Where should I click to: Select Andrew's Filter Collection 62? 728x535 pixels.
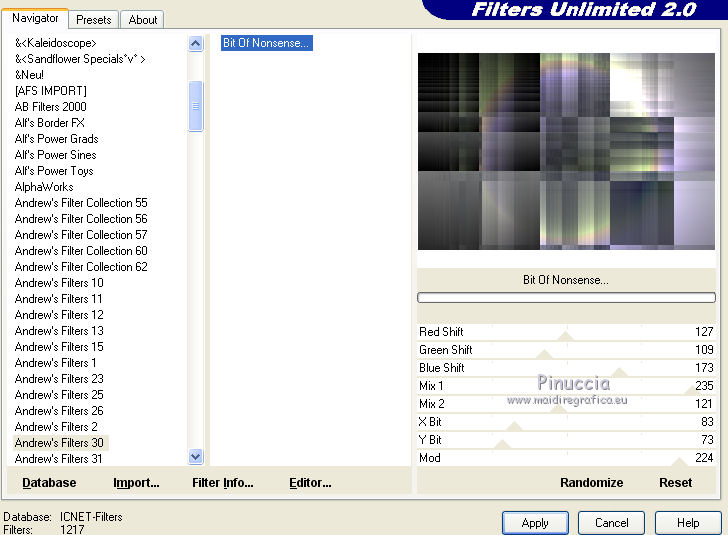(x=81, y=267)
